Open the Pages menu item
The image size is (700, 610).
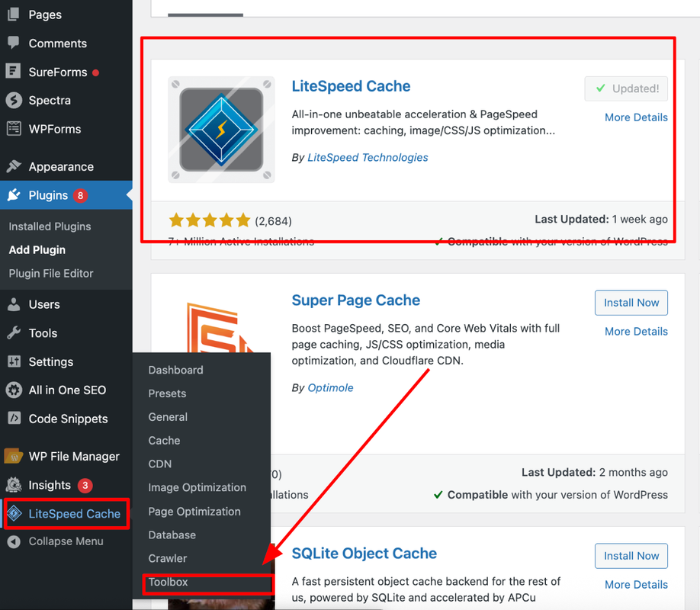coord(45,14)
